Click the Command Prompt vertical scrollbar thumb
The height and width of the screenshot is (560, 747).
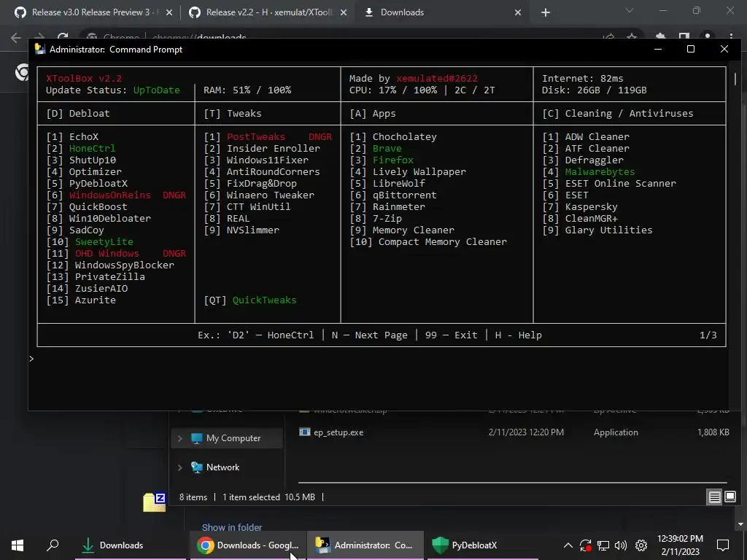pos(735,79)
